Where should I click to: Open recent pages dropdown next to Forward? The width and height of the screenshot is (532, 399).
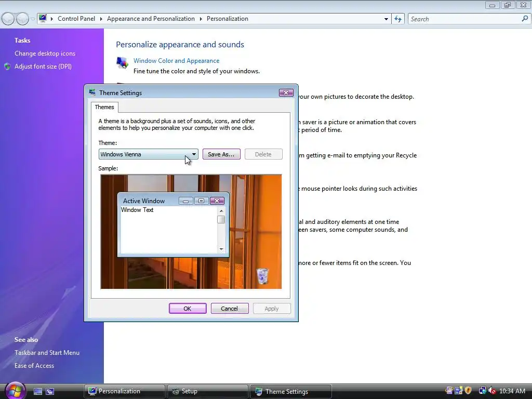tap(33, 19)
